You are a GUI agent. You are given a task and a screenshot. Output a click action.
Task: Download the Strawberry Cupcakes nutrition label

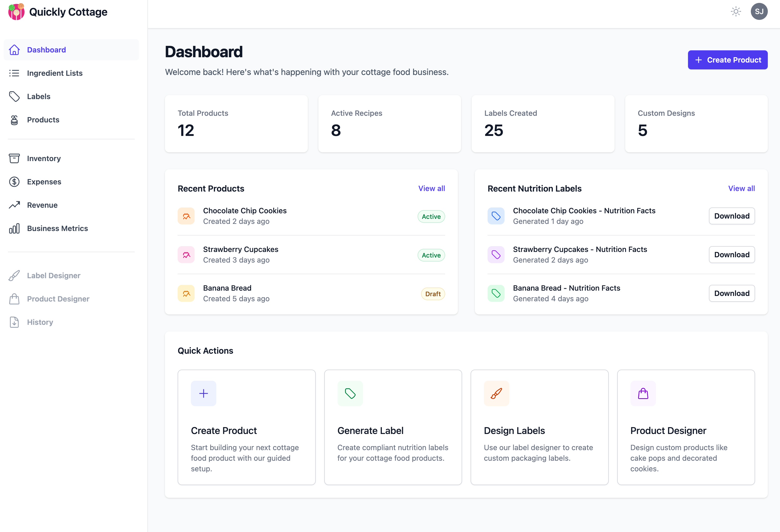click(732, 255)
